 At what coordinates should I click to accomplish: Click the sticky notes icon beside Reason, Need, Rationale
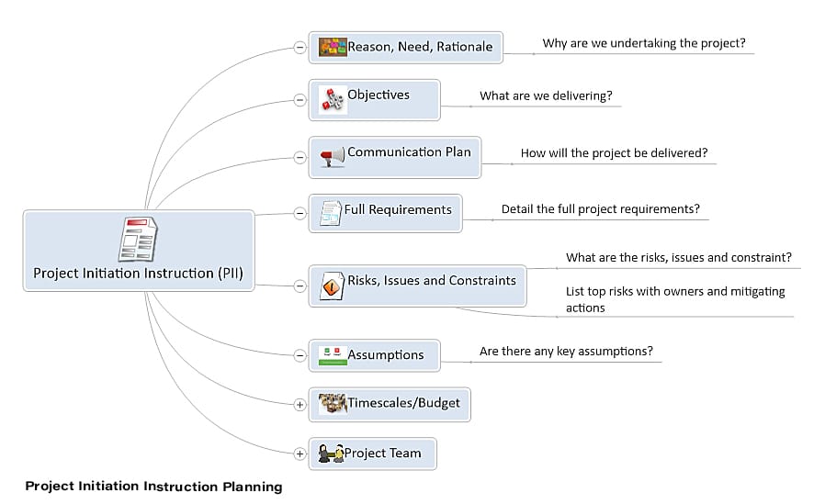pos(333,48)
